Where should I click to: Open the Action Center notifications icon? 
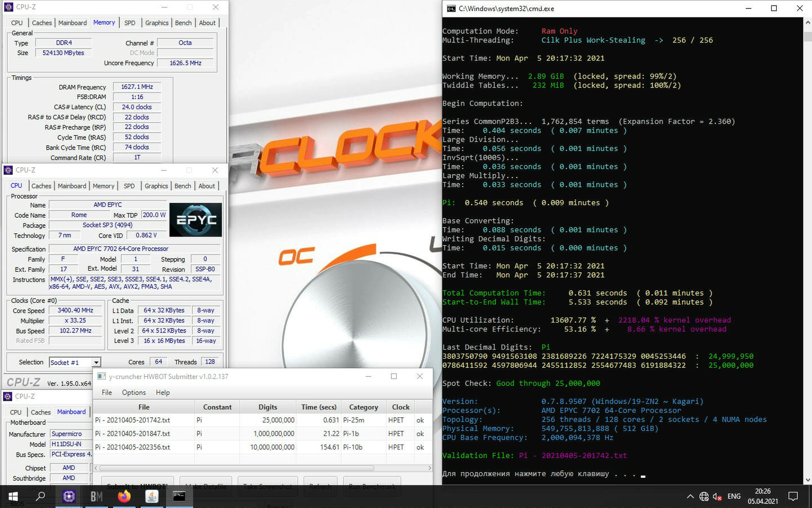point(793,496)
